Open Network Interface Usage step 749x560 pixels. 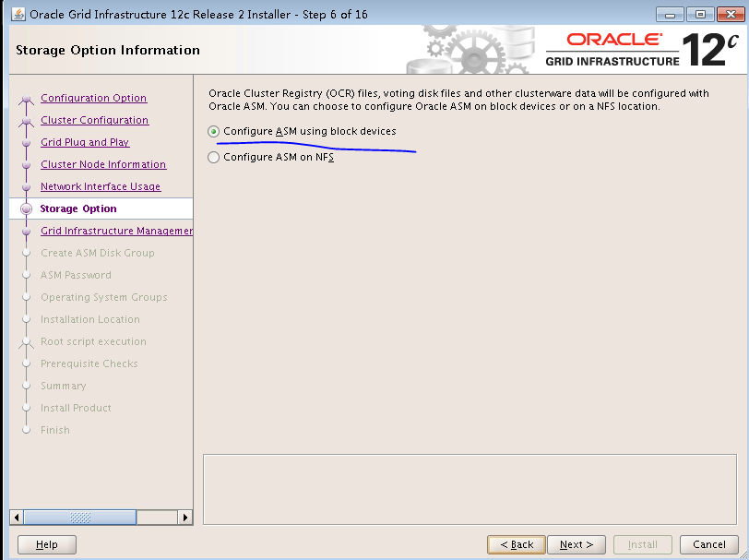tap(101, 186)
